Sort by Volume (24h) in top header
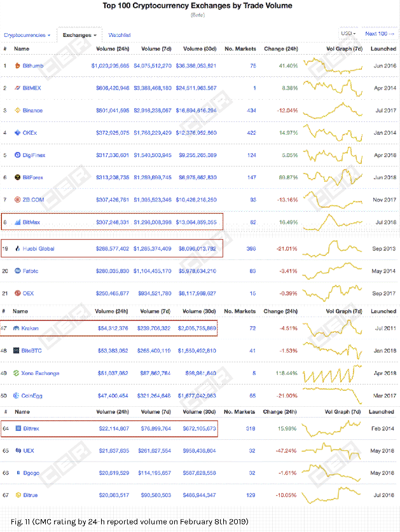Viewport: 400px width, 532px height. click(x=113, y=48)
